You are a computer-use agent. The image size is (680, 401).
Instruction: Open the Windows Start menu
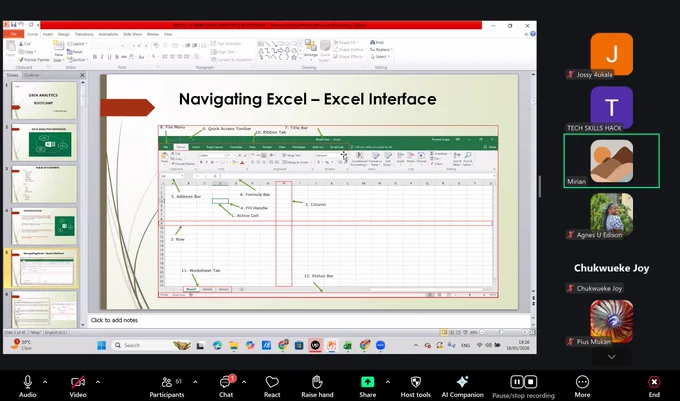click(x=101, y=345)
